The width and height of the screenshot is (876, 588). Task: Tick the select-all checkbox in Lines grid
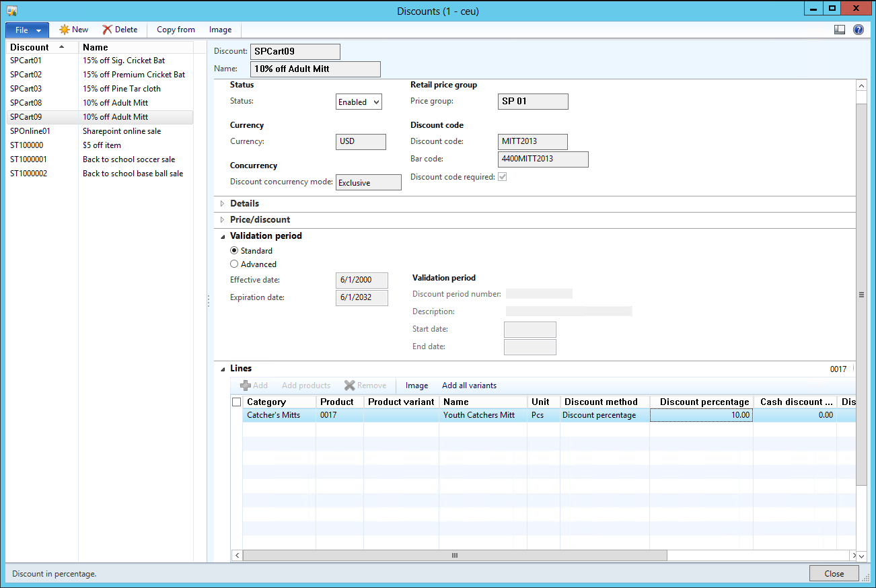(236, 402)
